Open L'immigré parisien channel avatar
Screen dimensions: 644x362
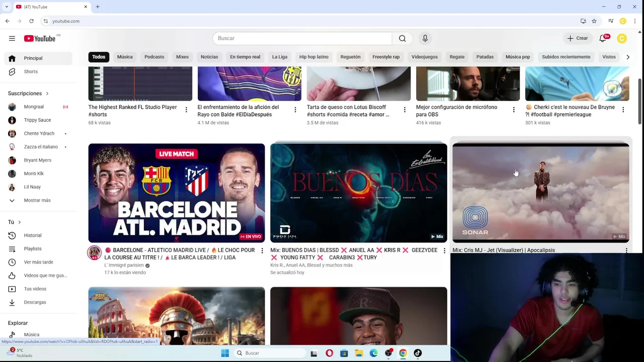[x=95, y=253]
